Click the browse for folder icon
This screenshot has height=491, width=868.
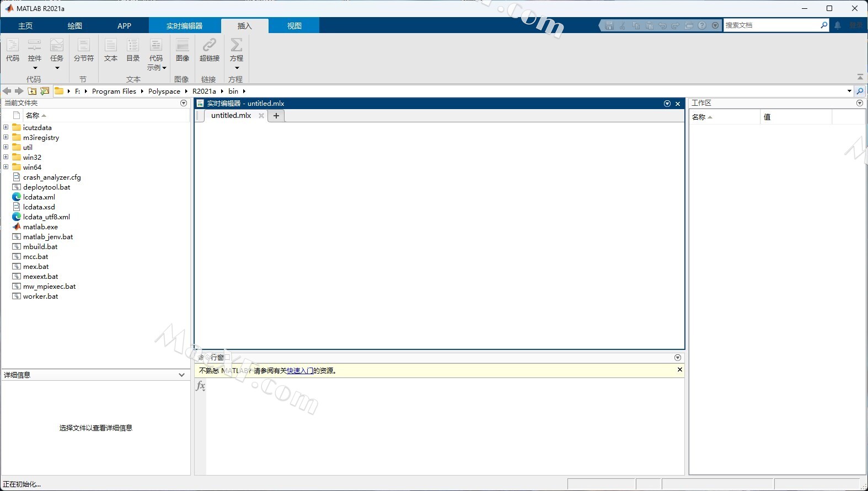(x=45, y=91)
